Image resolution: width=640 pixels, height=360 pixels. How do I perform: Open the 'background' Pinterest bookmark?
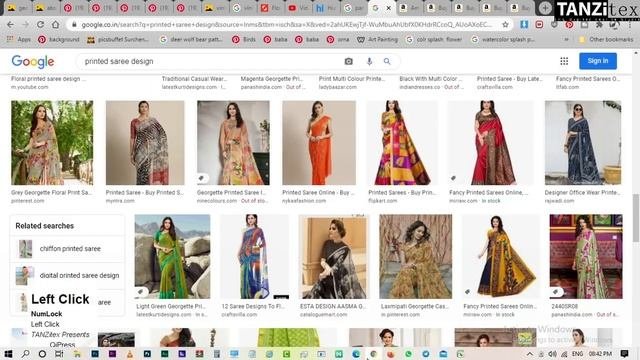(x=59, y=40)
